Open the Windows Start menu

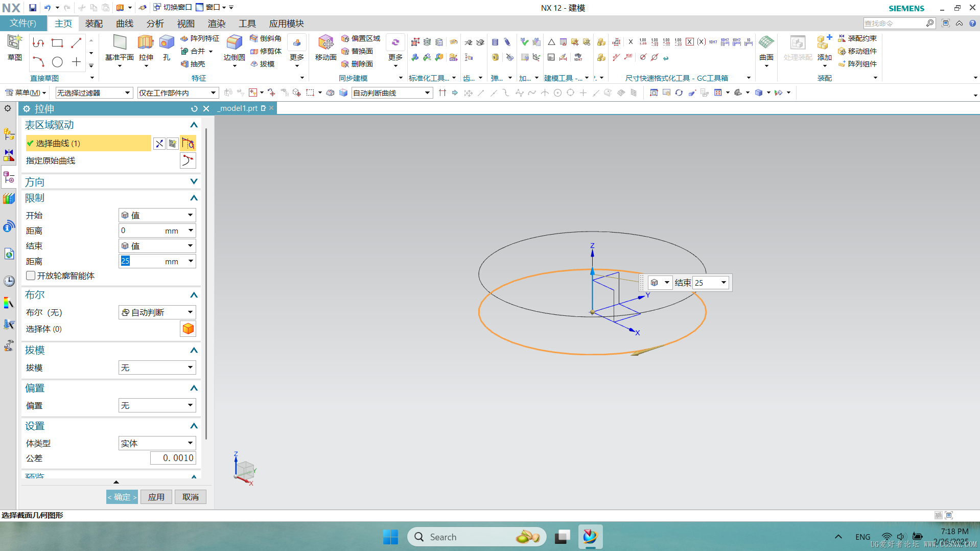pos(390,537)
